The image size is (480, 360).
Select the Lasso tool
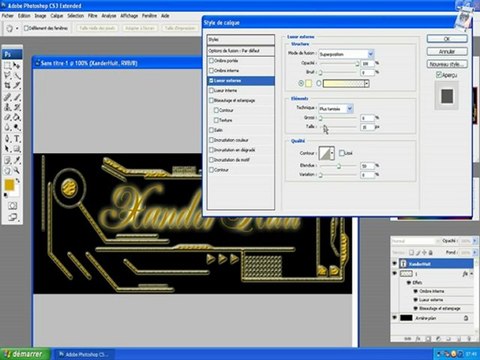[x=7, y=76]
